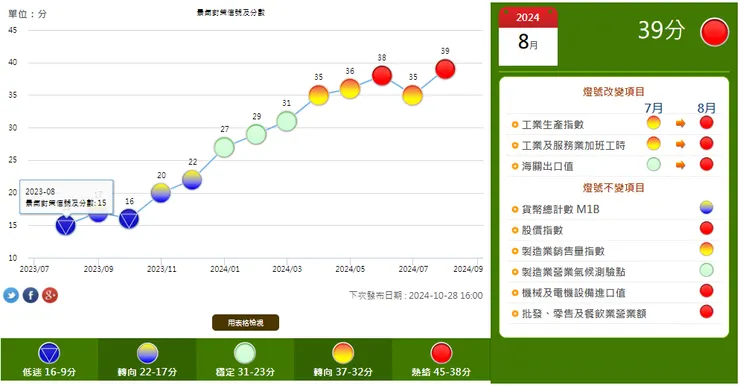Click the red data point labeled 39
Viewport: 740px width, 386px height.
click(445, 69)
